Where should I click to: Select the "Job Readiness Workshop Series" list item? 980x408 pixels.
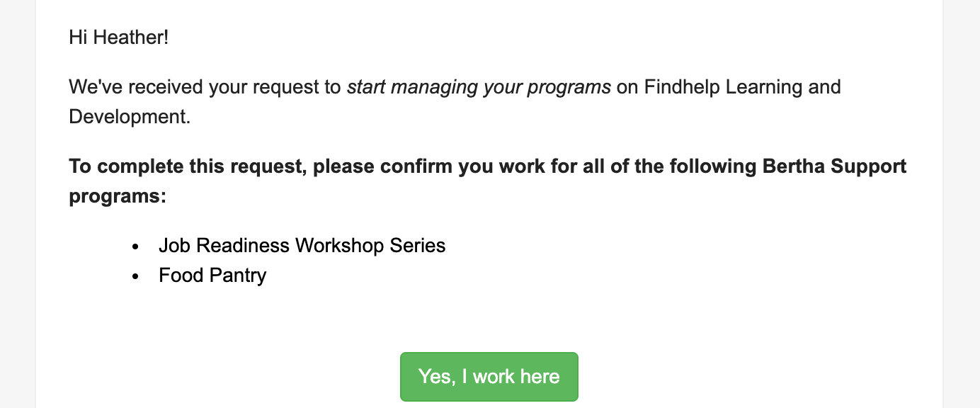click(302, 246)
